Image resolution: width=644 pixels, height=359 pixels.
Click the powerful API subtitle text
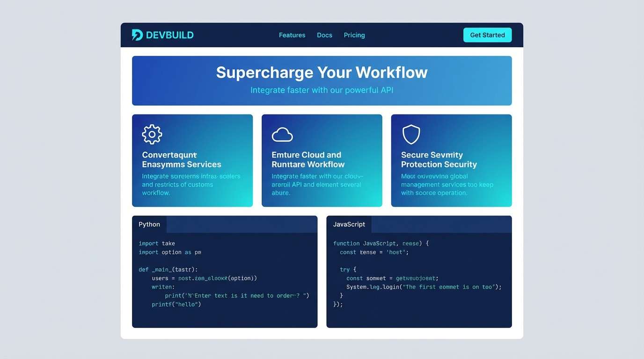(322, 90)
